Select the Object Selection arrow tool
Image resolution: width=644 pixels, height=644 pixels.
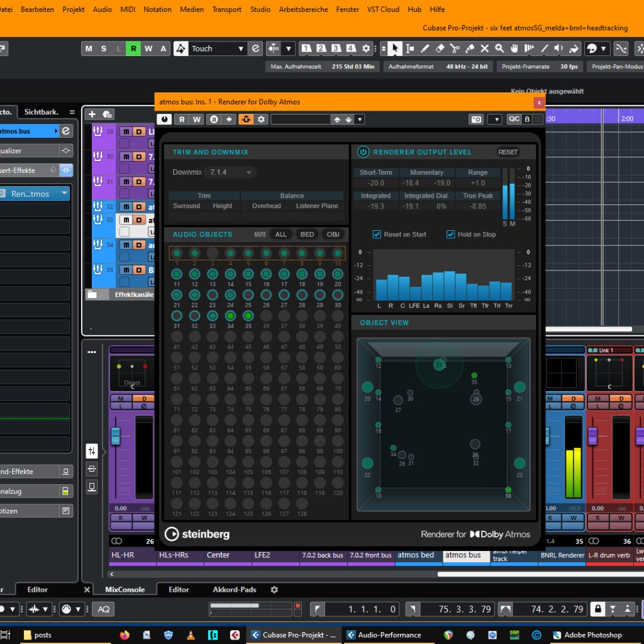point(395,48)
